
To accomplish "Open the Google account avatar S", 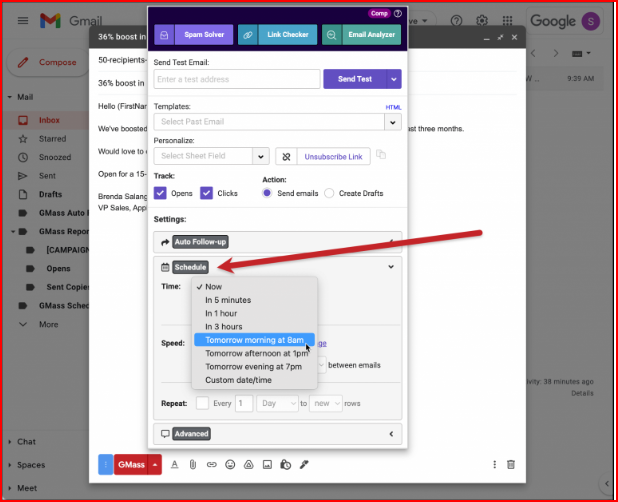I will (x=590, y=21).
